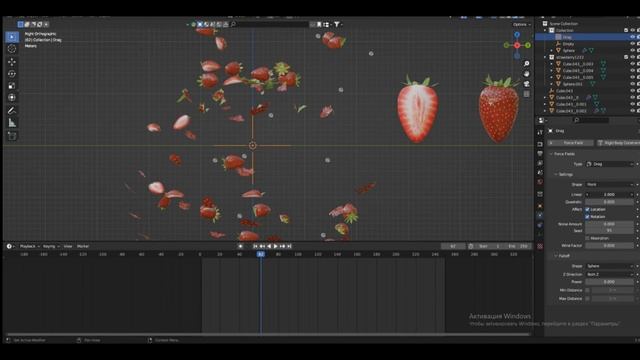Open the timeline View menu
Screen dimensions: 640x360
coord(68,247)
